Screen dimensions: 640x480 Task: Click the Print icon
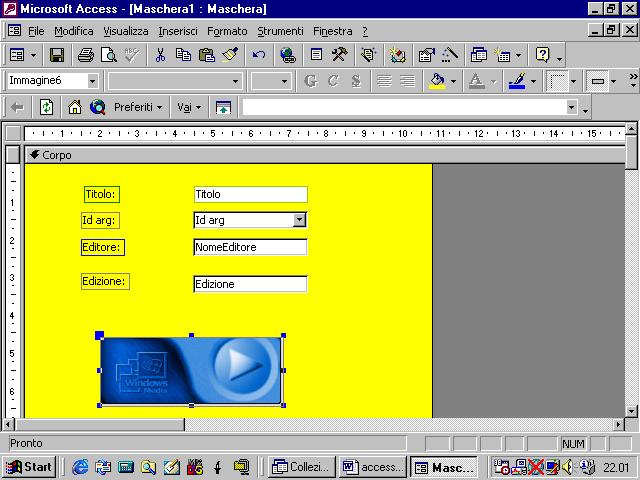pyautogui.click(x=86, y=55)
